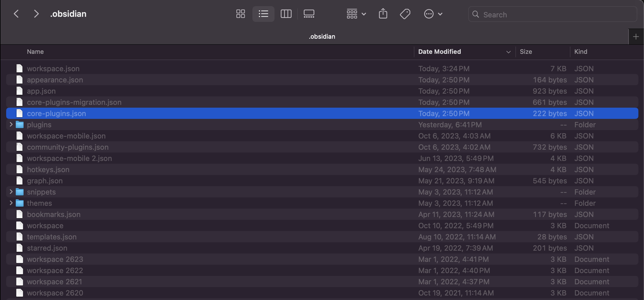Select workspace-mobile 2.json file name

[x=69, y=158]
